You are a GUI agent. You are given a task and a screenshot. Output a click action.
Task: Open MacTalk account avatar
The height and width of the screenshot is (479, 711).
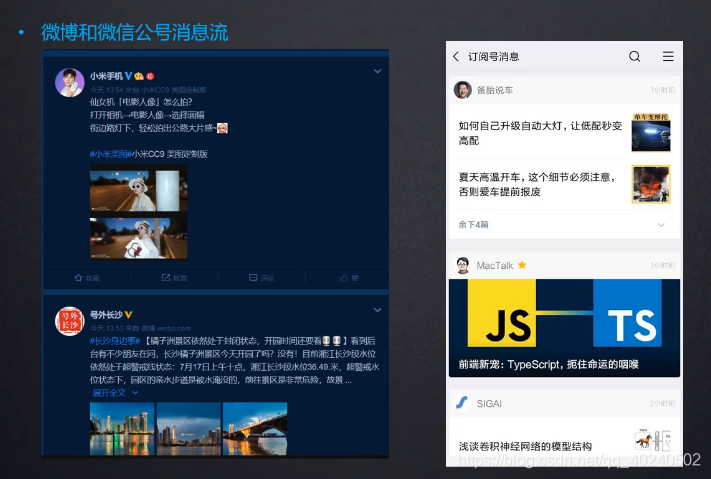463,265
